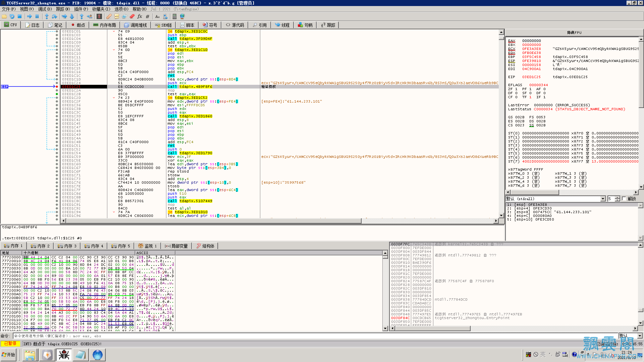This screenshot has height=362, width=644.
Task: Enable the 解锁 (unlock) checkbox
Action: (624, 199)
